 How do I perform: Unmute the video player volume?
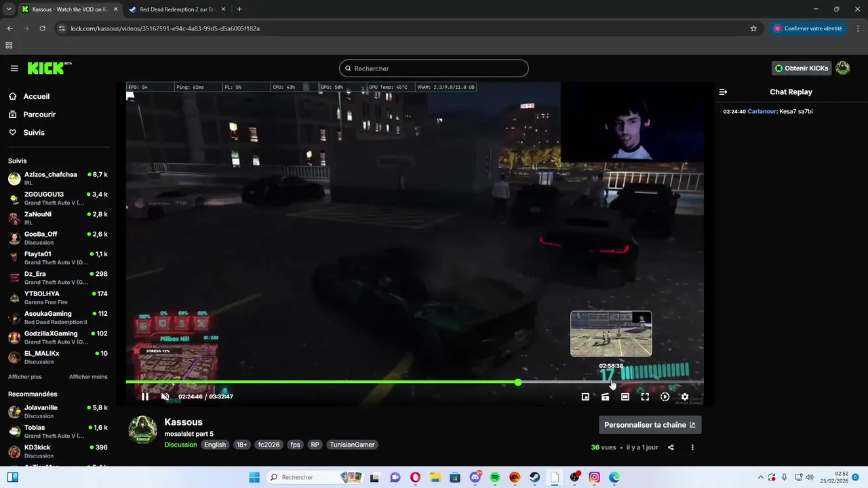coord(165,396)
